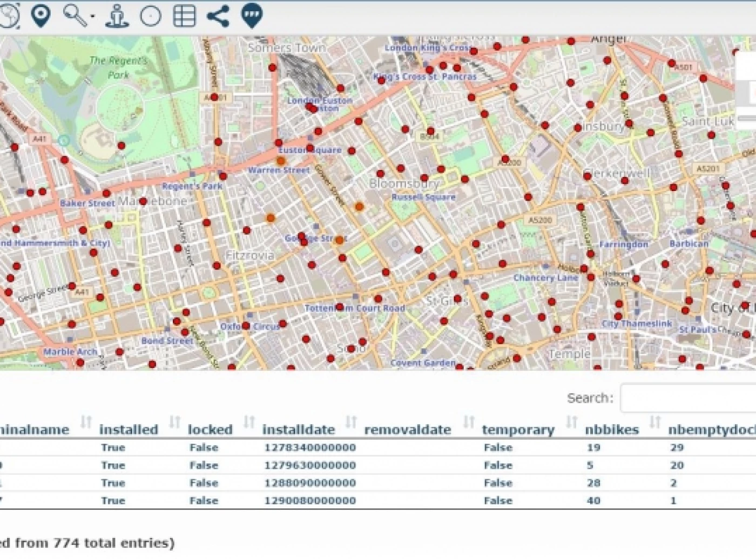Click the installdate column header
Image resolution: width=756 pixels, height=559 pixels.
point(298,430)
